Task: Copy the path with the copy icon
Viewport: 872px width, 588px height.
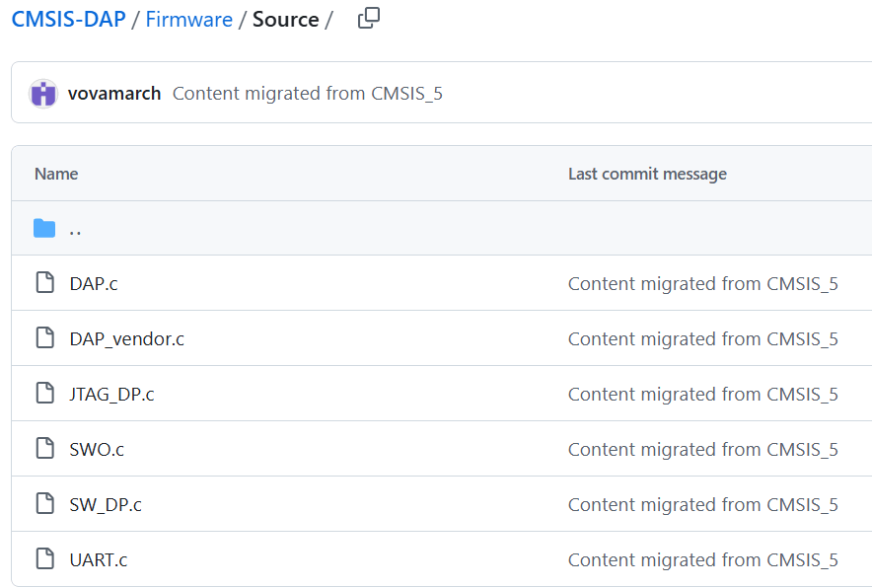Action: point(369,18)
